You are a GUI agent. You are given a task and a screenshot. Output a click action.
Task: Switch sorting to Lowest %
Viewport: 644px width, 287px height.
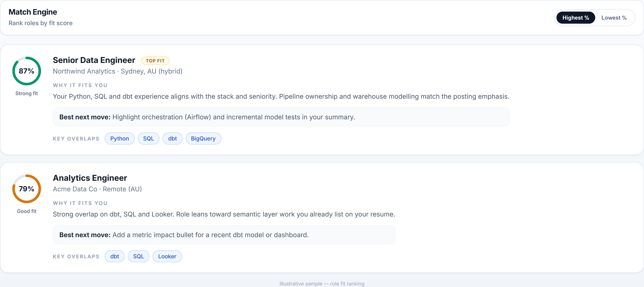614,18
